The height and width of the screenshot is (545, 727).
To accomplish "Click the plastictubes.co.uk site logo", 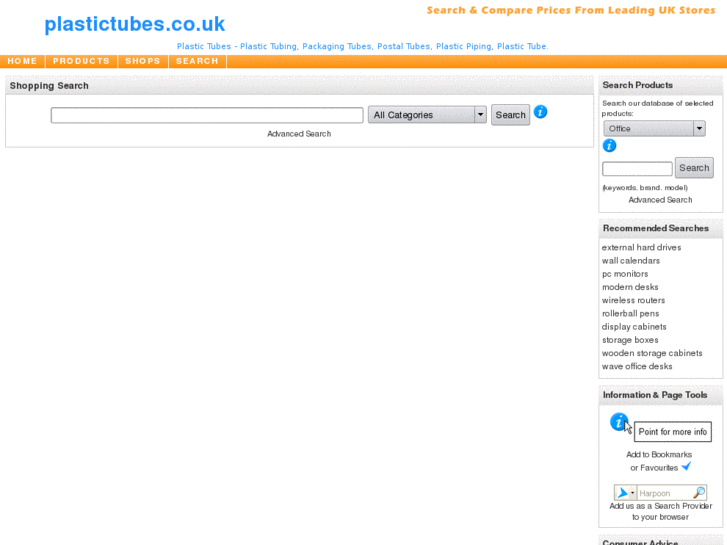I will click(x=134, y=24).
